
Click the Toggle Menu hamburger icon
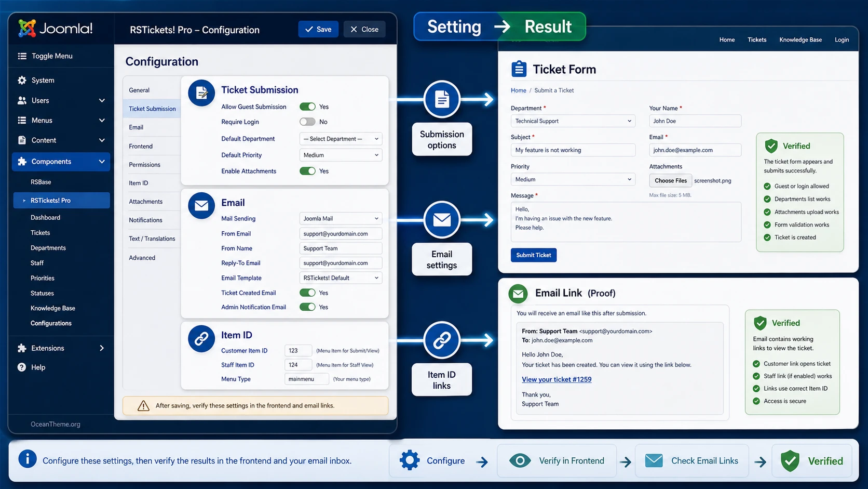(22, 56)
